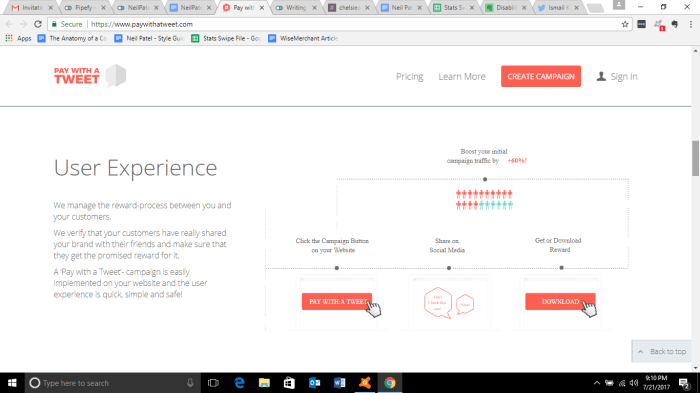Open Word from the taskbar
The height and width of the screenshot is (393, 700).
(x=339, y=383)
